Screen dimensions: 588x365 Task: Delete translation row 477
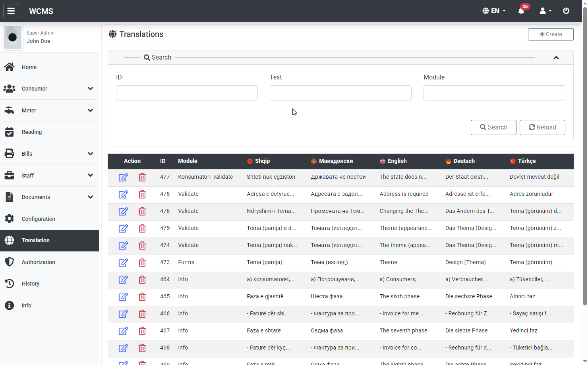pos(142,177)
